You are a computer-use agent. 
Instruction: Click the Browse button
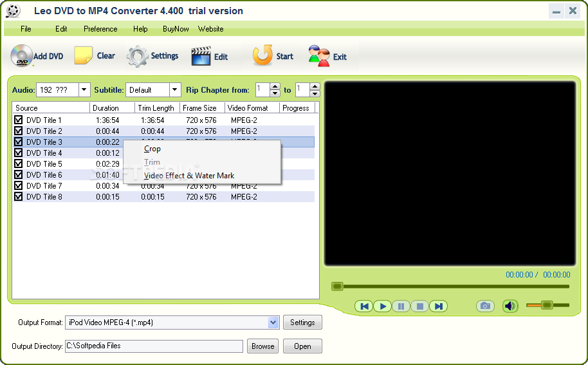click(x=262, y=346)
